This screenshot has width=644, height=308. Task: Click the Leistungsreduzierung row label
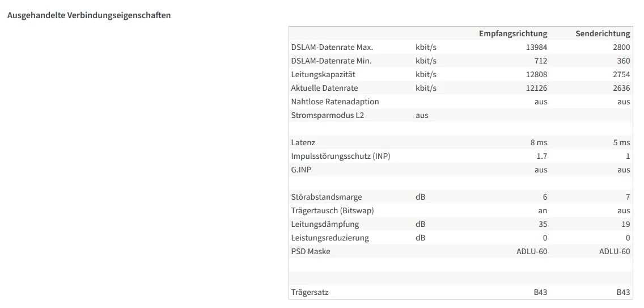(x=329, y=238)
